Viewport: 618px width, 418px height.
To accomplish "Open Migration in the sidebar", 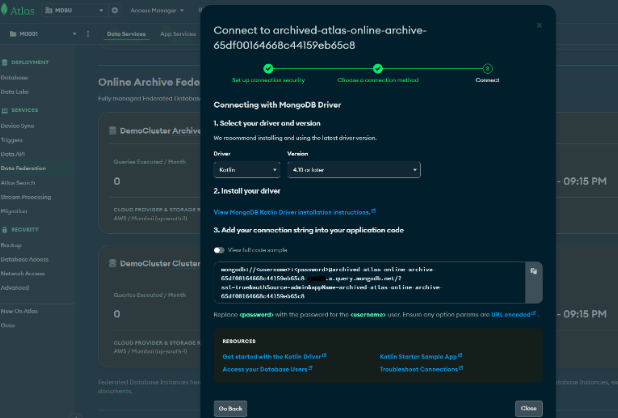I will coord(14,211).
